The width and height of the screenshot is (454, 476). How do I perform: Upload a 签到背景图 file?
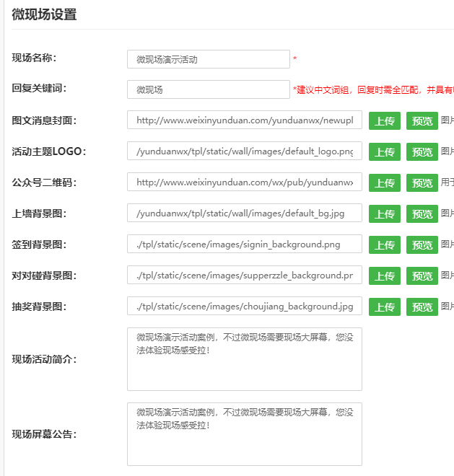pos(384,245)
